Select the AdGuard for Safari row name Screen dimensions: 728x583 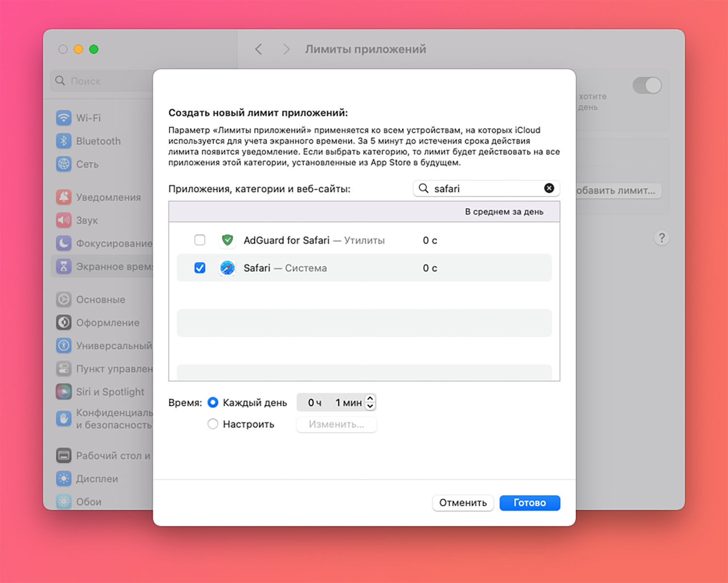click(286, 240)
